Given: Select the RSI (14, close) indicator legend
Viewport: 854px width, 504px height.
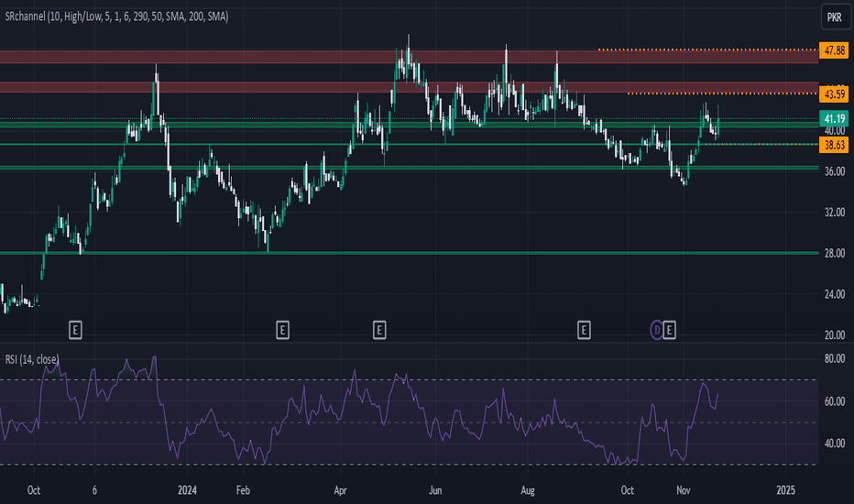Looking at the screenshot, I should 32,359.
